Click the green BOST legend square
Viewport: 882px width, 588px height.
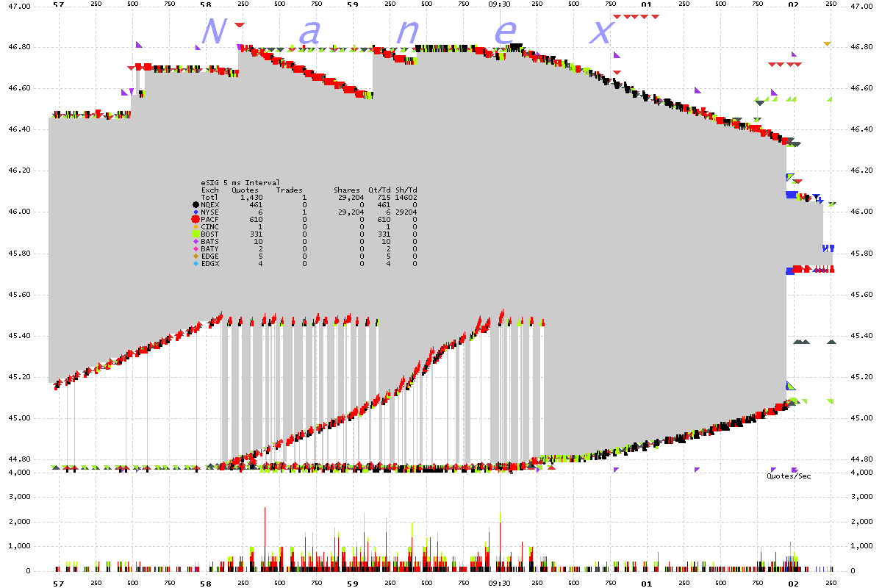pyautogui.click(x=196, y=234)
